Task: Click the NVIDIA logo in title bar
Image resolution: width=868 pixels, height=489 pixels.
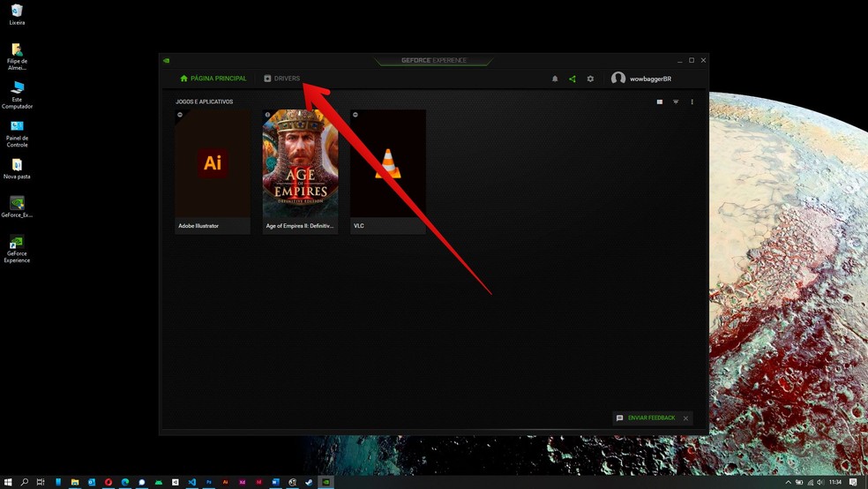Action: click(166, 60)
